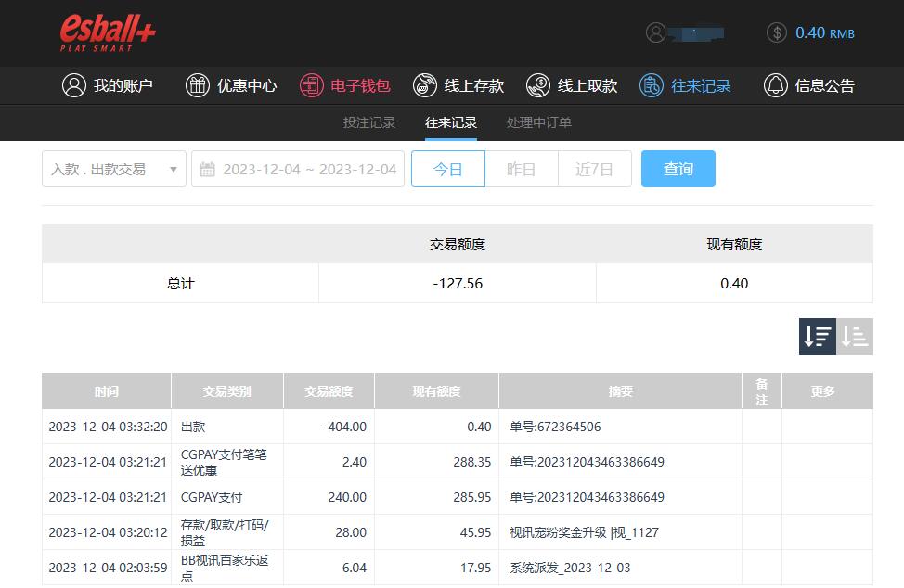Open the 线上存款 deposit icon

click(x=425, y=85)
